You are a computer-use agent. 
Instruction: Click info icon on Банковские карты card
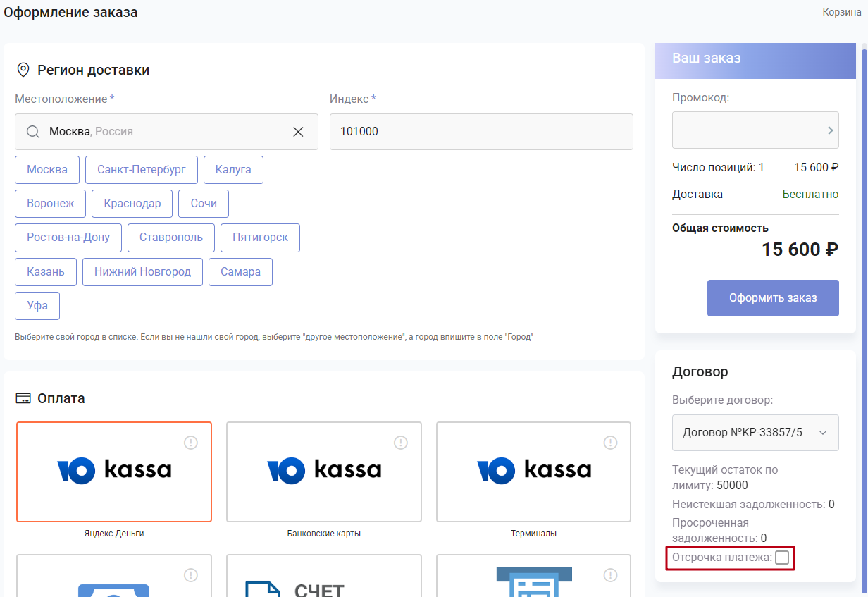[401, 443]
